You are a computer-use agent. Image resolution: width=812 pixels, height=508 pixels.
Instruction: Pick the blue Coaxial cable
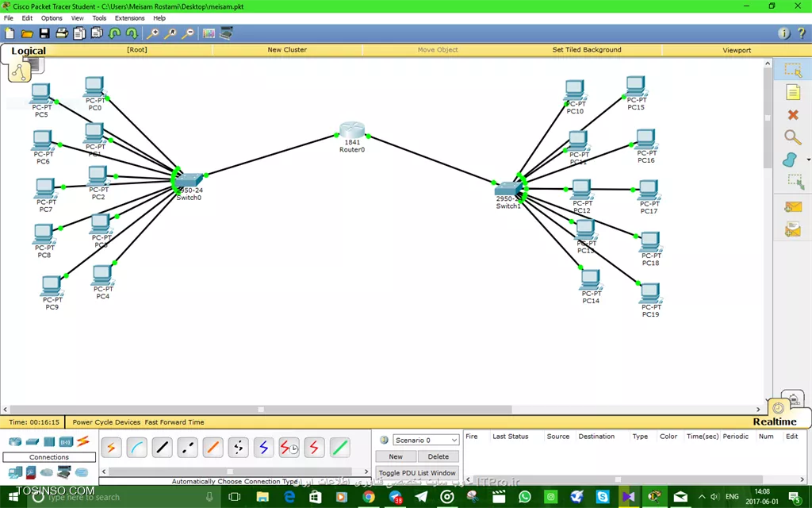263,448
